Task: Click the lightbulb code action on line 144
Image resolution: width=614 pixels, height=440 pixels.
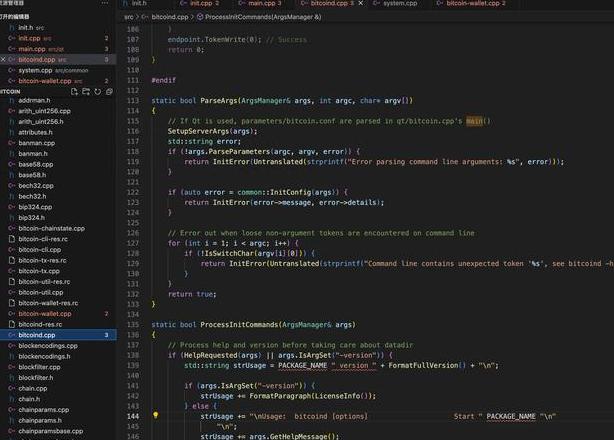Action: [155, 415]
